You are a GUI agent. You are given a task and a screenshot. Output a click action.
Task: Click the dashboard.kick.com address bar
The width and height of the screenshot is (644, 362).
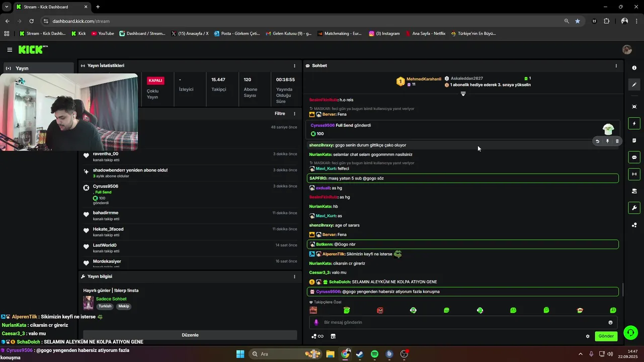[x=302, y=21]
